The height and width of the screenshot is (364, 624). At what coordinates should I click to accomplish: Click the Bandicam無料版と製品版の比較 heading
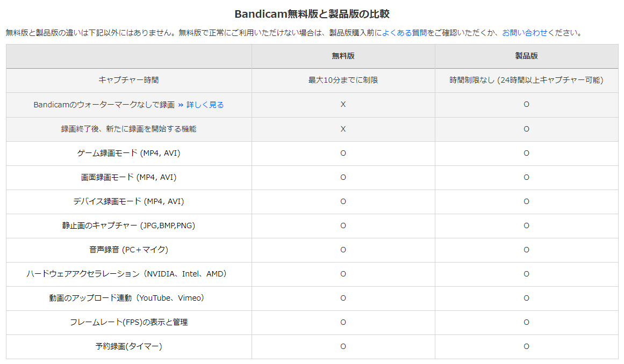(x=312, y=14)
